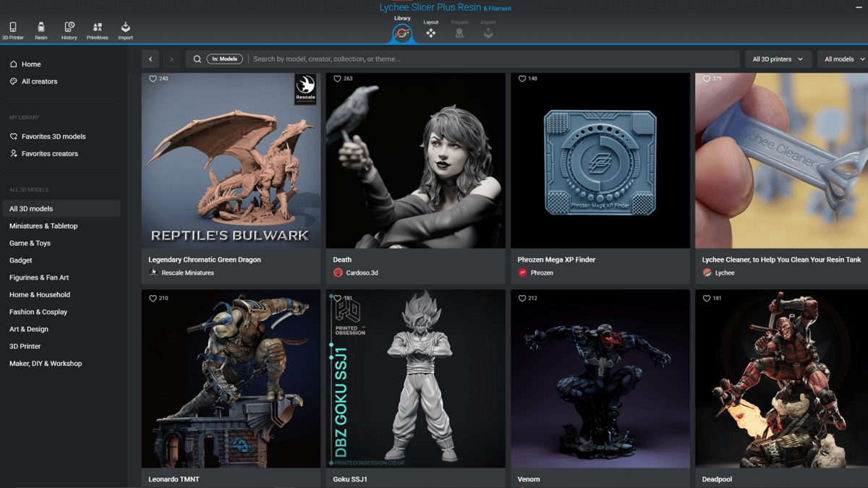The image size is (868, 488).
Task: Click the 'In: Models' search filter chip
Action: [224, 59]
